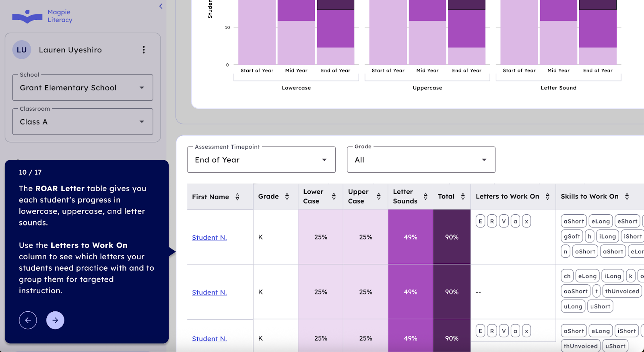The height and width of the screenshot is (352, 644).
Task: Expand the Classroom dropdown set to Class A
Action: click(x=83, y=122)
